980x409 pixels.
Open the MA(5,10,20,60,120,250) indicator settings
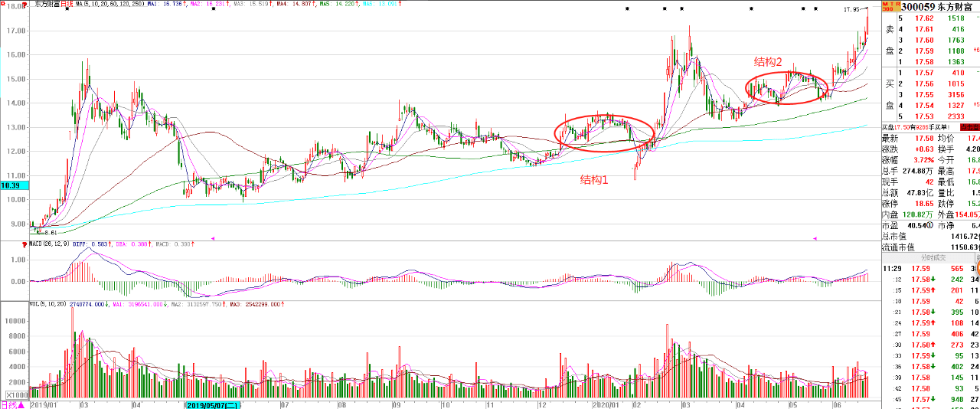click(x=109, y=4)
